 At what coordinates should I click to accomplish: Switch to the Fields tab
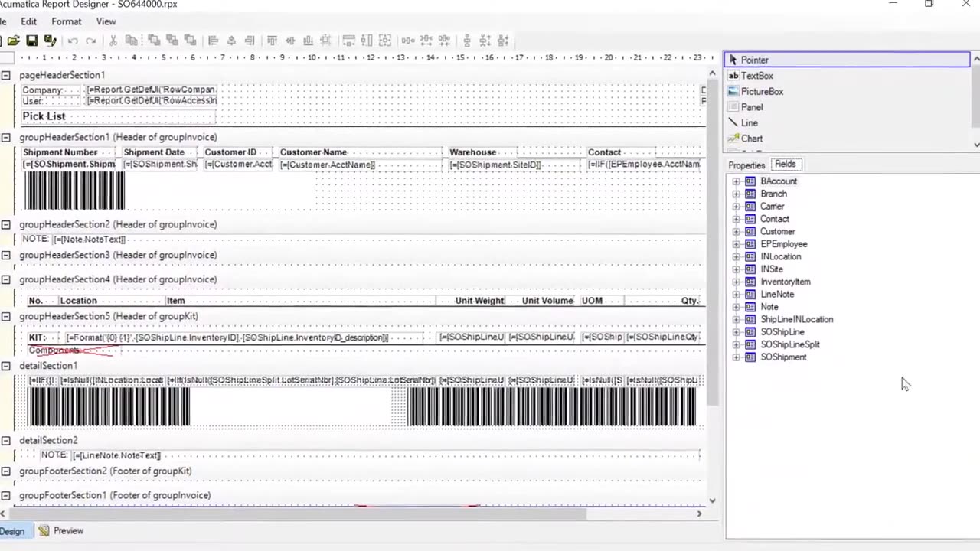point(785,165)
